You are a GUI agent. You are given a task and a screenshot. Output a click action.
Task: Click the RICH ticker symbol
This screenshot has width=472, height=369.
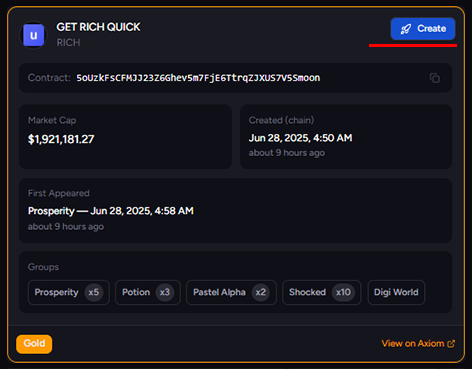point(68,43)
